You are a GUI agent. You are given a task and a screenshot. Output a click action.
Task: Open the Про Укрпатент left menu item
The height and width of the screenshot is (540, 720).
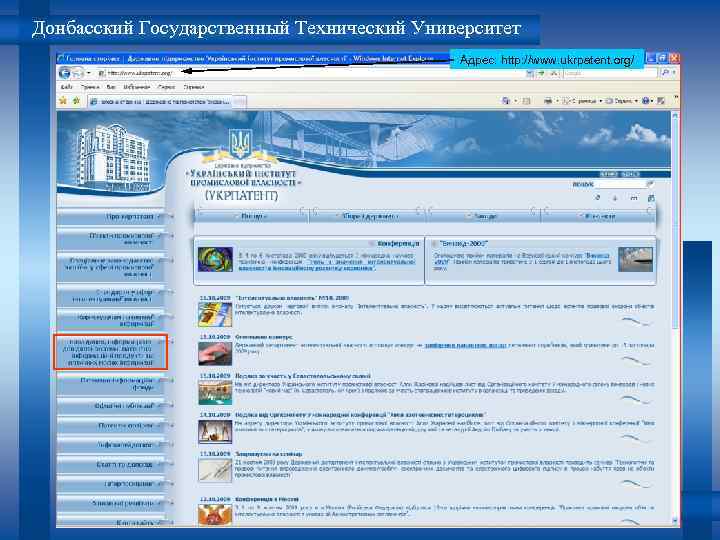(111, 216)
